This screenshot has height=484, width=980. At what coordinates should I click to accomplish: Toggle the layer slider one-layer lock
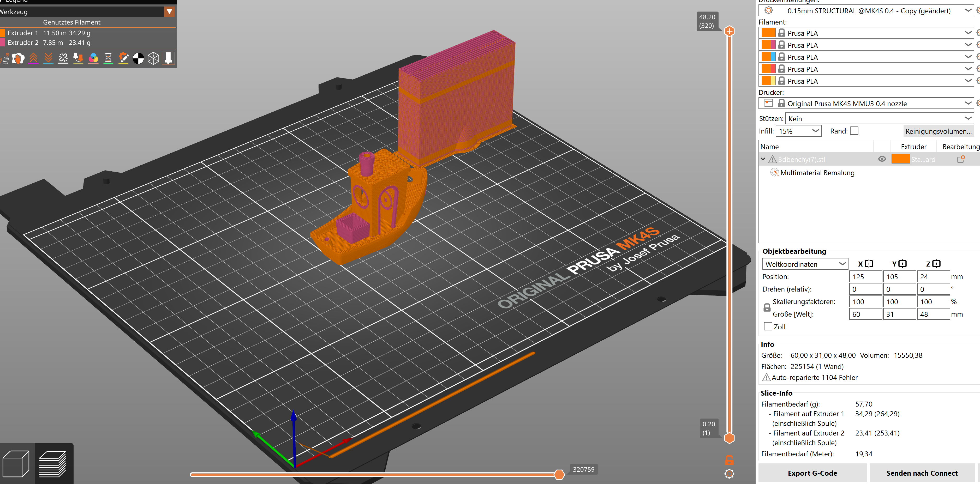pos(729,461)
